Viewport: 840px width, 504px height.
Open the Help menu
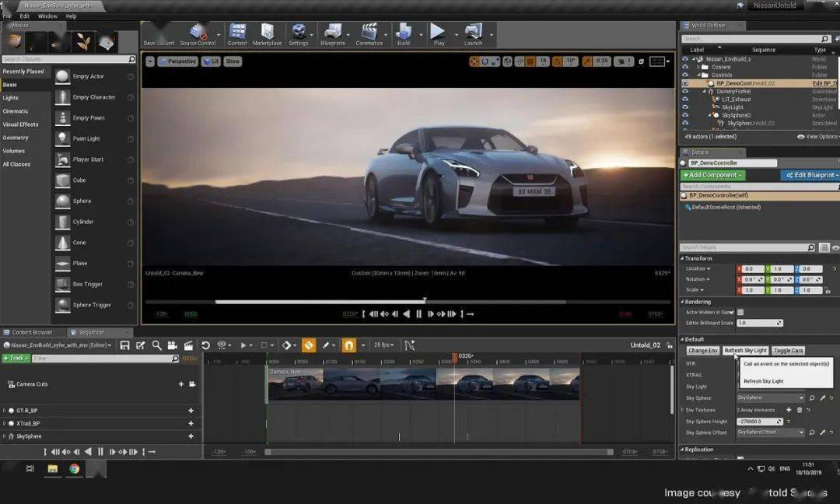point(72,16)
